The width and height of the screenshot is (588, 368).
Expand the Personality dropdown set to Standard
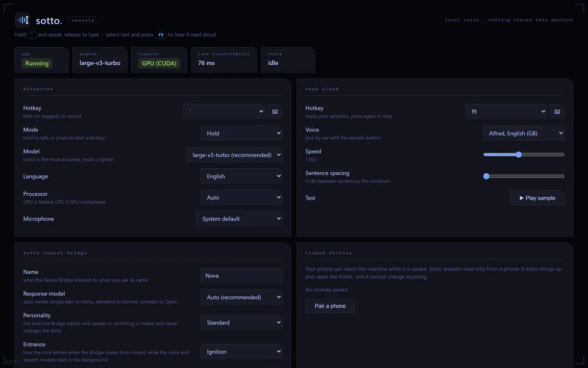242,323
